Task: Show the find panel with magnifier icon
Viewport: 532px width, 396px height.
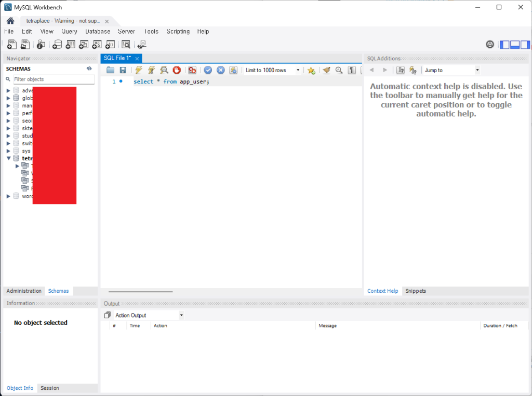Action: click(339, 70)
